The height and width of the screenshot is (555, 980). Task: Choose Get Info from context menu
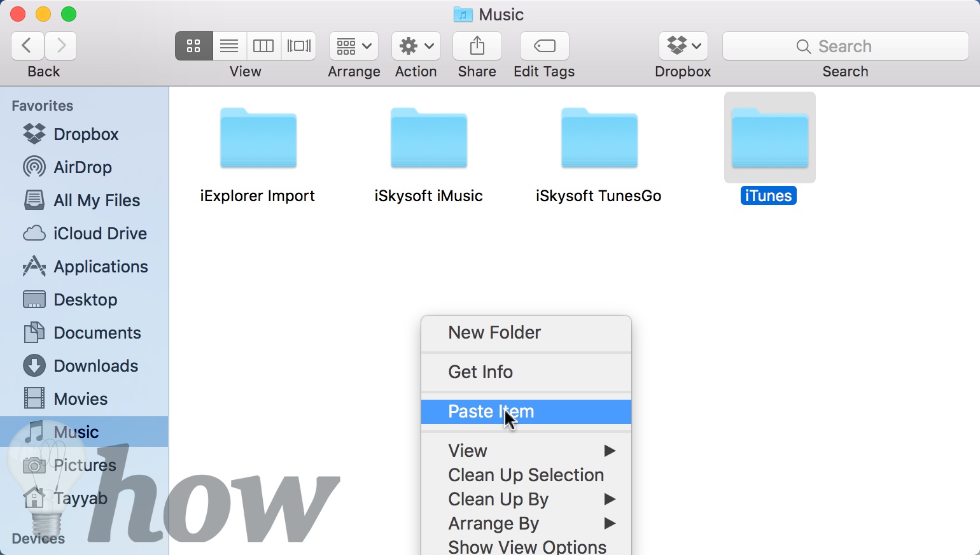[526, 372]
